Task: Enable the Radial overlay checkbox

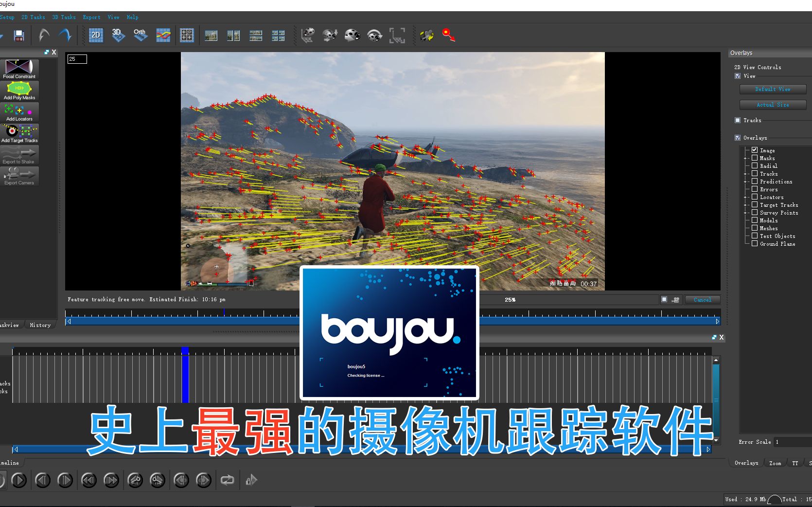Action: (x=755, y=165)
